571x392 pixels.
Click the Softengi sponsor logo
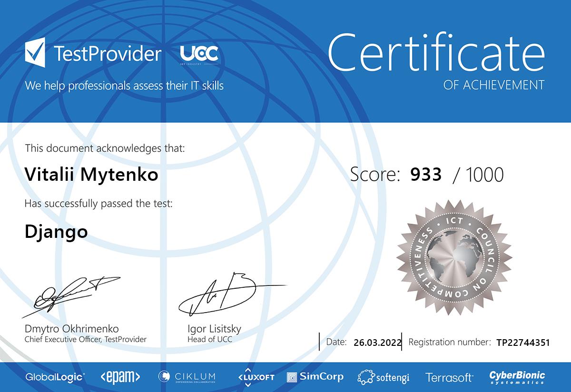click(x=383, y=378)
